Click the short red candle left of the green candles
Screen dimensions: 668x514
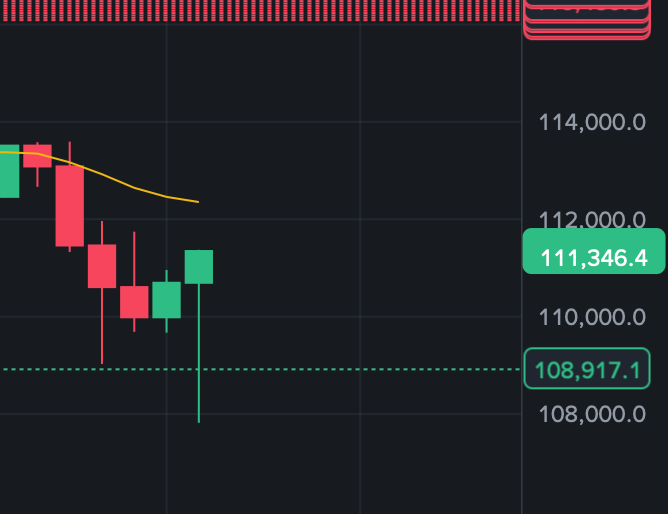[x=134, y=302]
